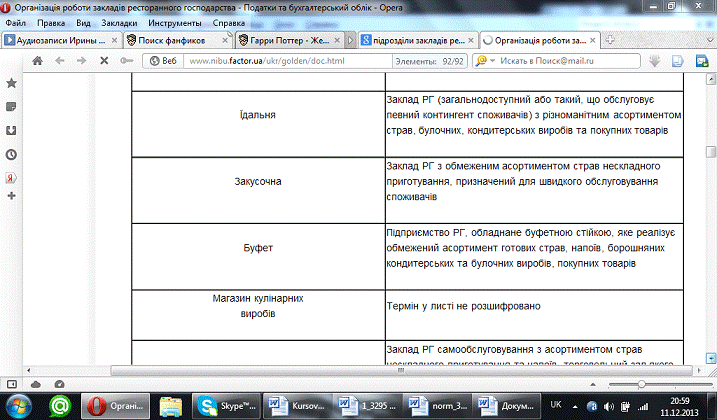Screen dimensions: 717x420
Task: Toggle the panels button in status bar
Action: coord(11,384)
